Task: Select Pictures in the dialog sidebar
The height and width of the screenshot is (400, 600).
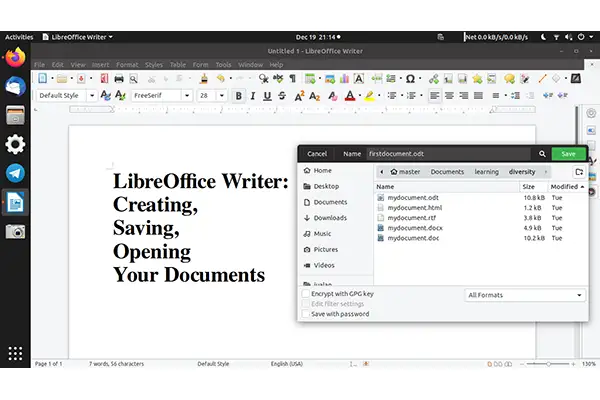Action: [326, 250]
